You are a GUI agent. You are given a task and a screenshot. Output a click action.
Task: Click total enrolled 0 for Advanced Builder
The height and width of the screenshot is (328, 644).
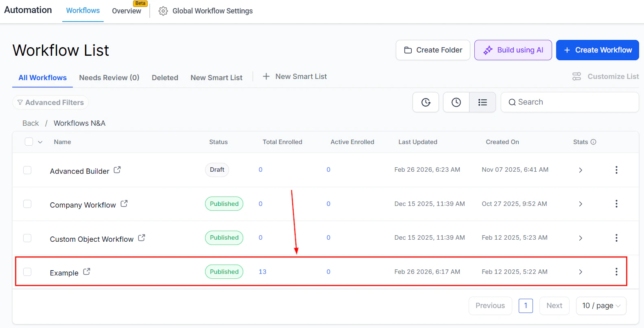260,170
